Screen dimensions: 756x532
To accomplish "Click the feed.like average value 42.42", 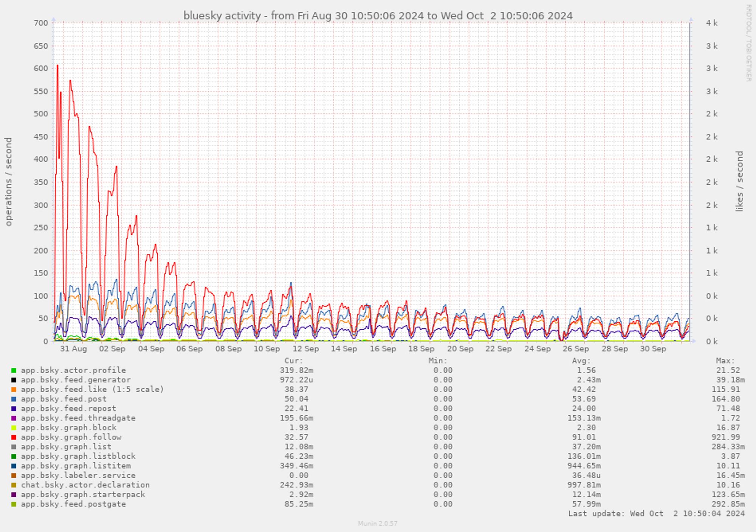I will (x=584, y=390).
